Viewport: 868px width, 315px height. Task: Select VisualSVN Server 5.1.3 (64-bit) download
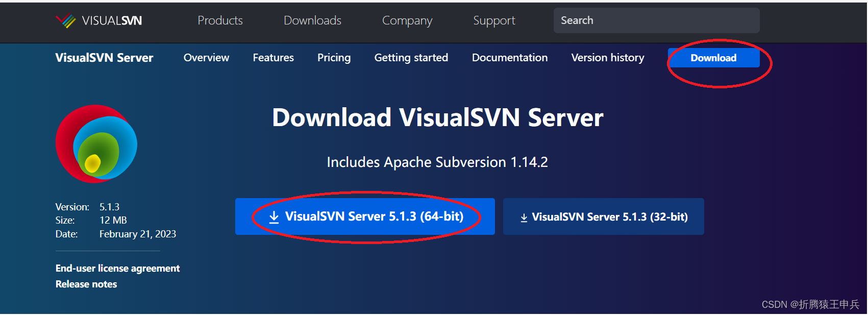365,216
